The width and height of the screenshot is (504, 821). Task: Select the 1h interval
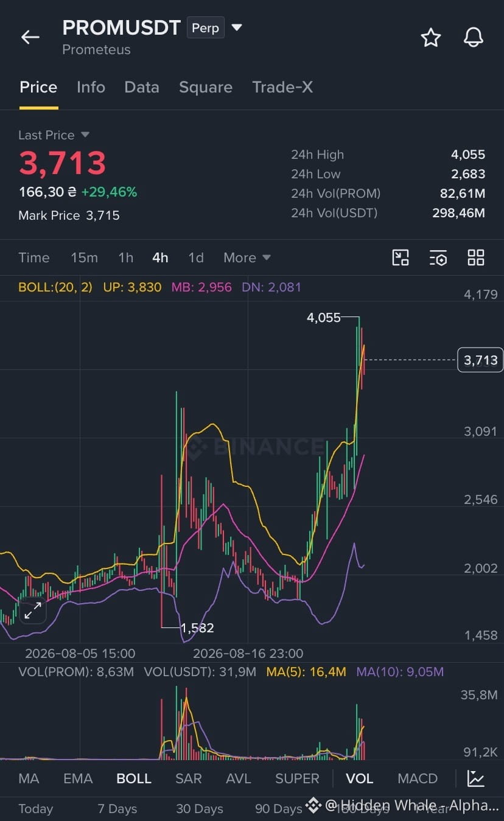(x=125, y=257)
